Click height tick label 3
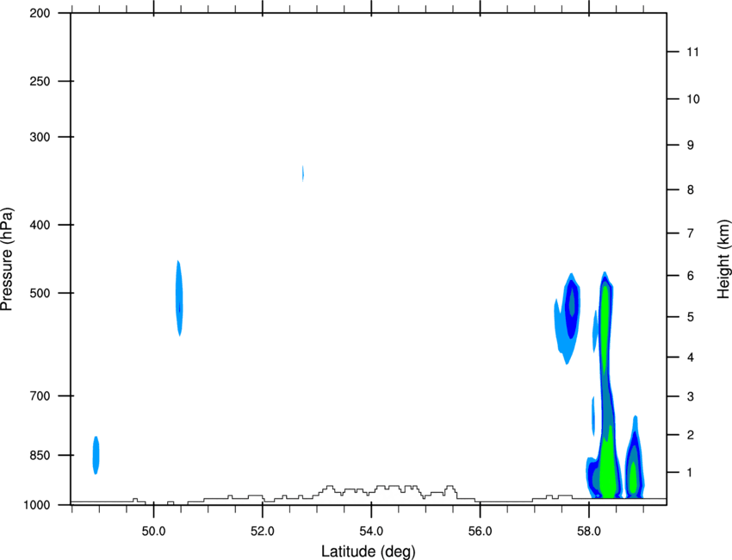Screen dimensions: 732x560 coord(691,396)
